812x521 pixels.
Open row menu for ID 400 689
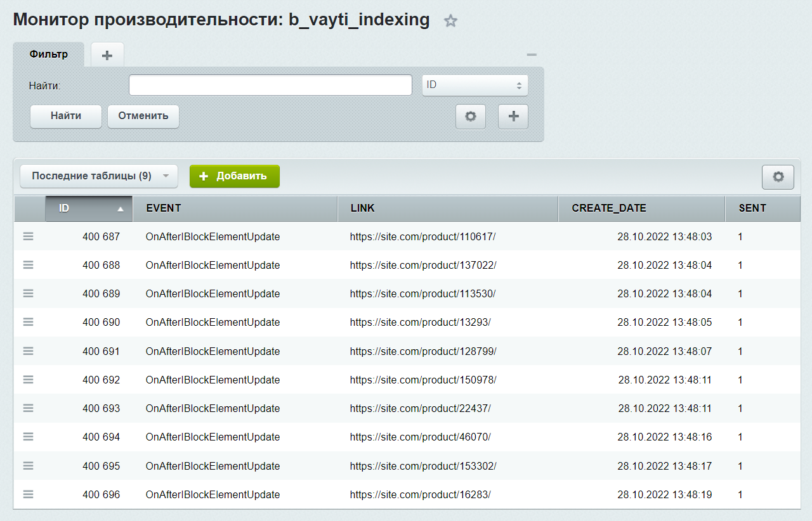coord(29,293)
